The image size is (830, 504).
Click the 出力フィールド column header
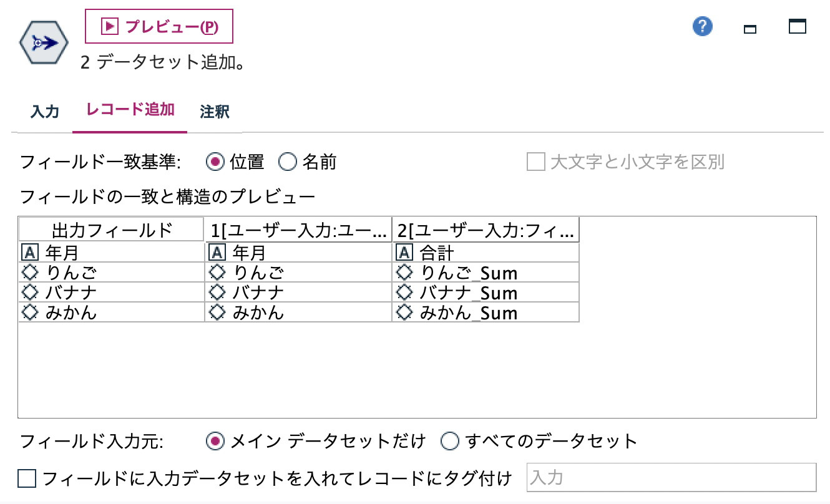tap(110, 230)
